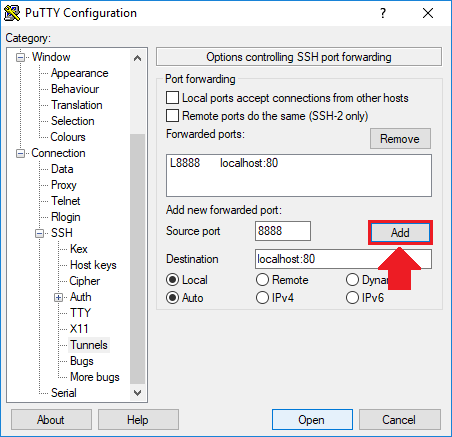Select the Remote radio button
452x437 pixels.
click(262, 280)
